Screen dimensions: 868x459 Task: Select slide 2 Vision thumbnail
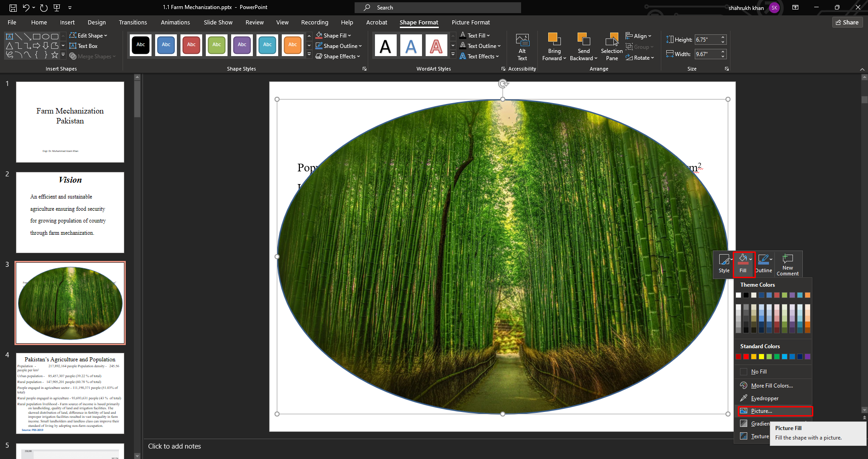(x=70, y=213)
